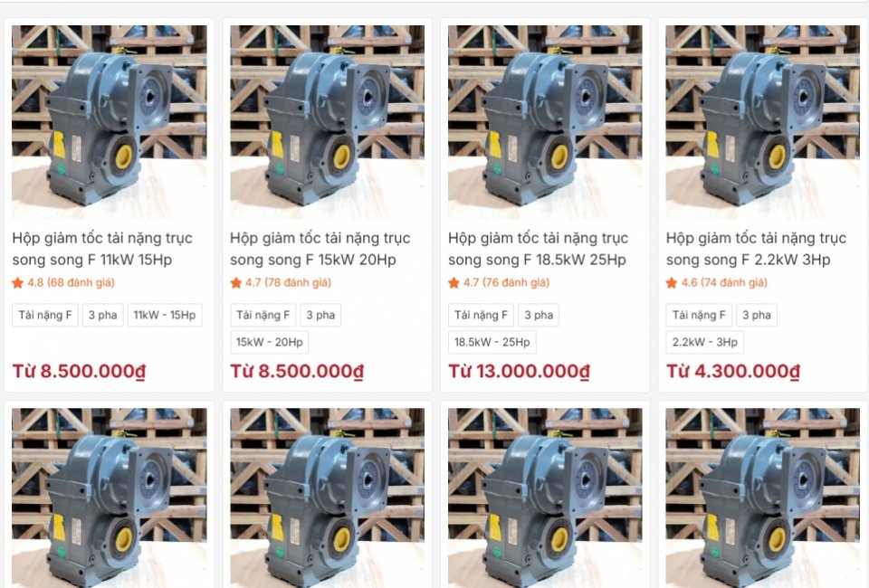Select the 2.2kW - 3Hp tag chip
Image resolution: width=869 pixels, height=588 pixels.
(705, 342)
